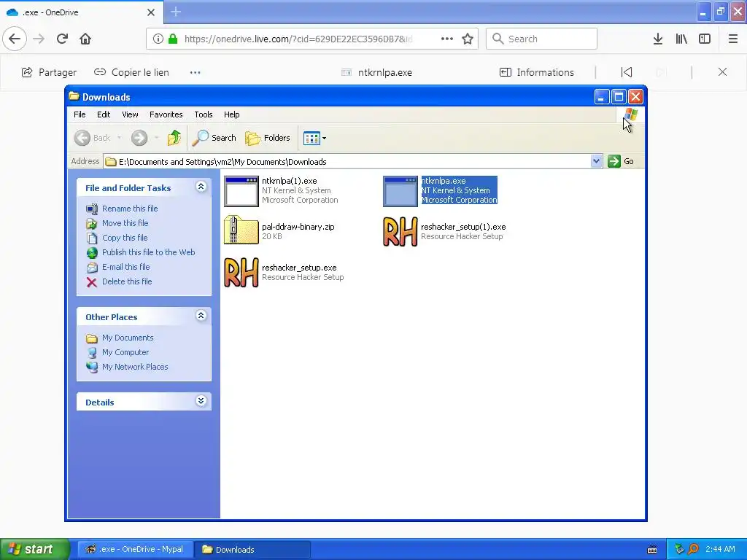The width and height of the screenshot is (747, 560).
Task: Click the tray clock showing 2:44 AM
Action: (720, 549)
